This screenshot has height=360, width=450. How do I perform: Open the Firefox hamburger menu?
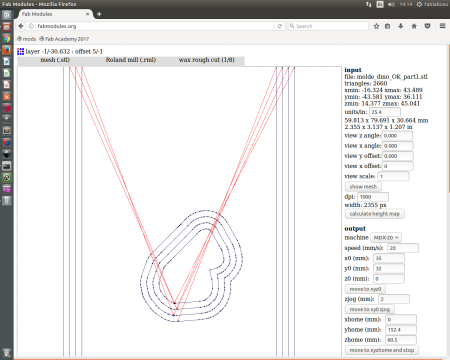coord(443,26)
